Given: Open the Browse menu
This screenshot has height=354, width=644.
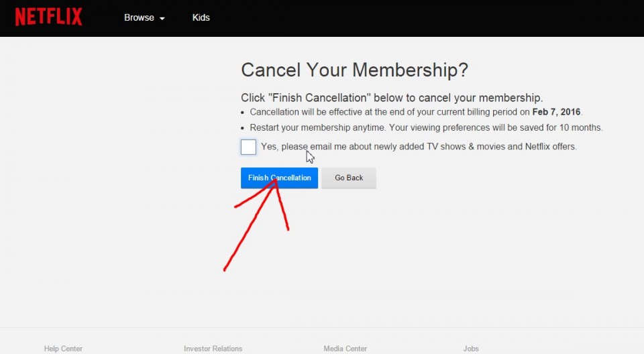Looking at the screenshot, I should click(139, 18).
